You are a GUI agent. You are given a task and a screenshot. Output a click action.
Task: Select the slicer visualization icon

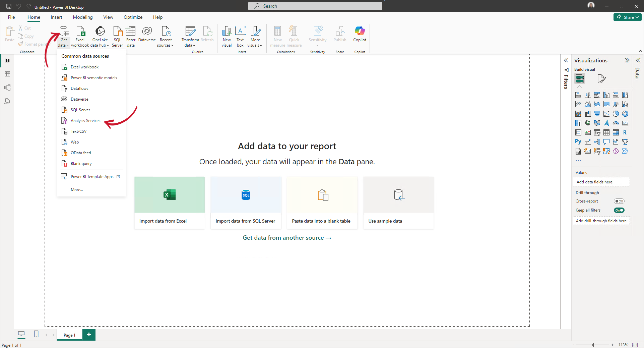(x=597, y=133)
